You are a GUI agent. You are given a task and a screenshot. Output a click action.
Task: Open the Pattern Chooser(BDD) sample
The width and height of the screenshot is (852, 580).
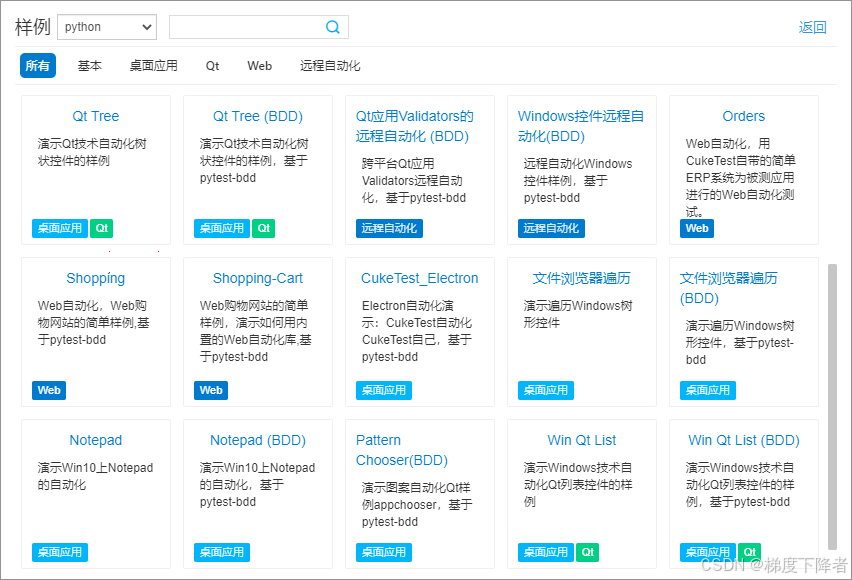pos(402,450)
